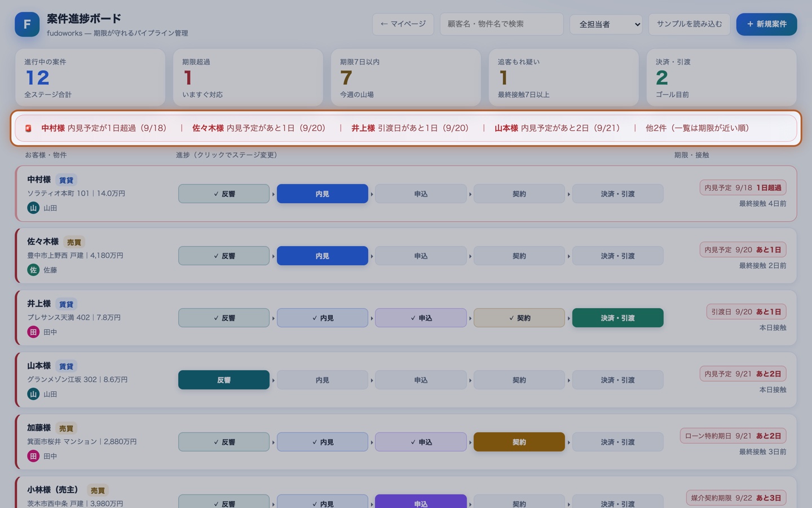Click 田中 avatar icon on 加藤様 card
The width and height of the screenshot is (812, 508).
click(x=33, y=456)
